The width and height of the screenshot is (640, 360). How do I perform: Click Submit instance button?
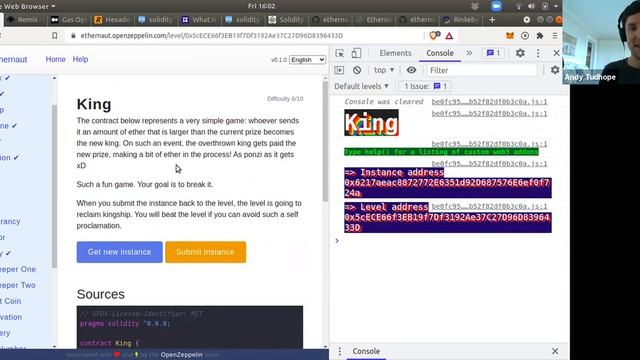(205, 252)
